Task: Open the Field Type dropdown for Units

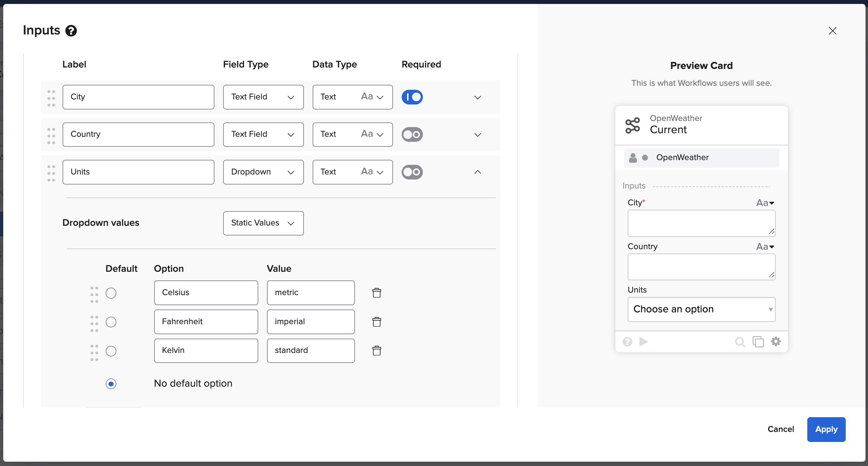Action: click(x=263, y=172)
